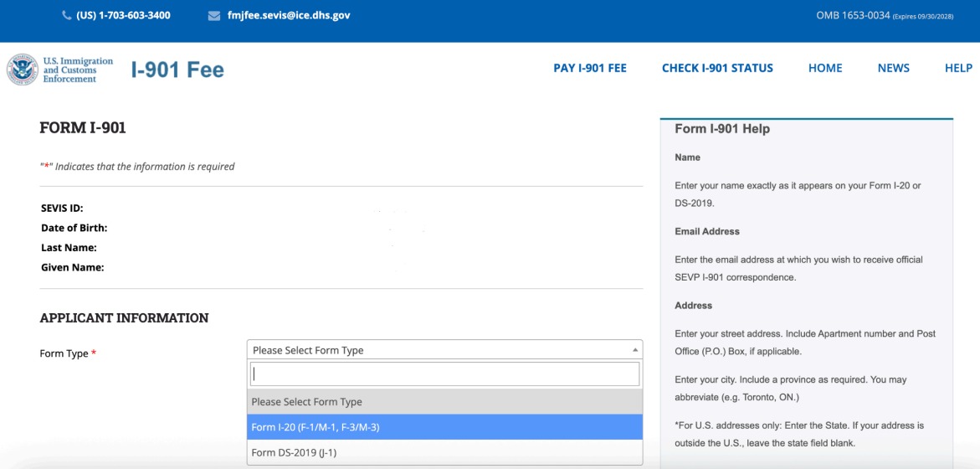Collapse the Form Type dropdown box
This screenshot has height=469, width=980.
click(x=444, y=349)
